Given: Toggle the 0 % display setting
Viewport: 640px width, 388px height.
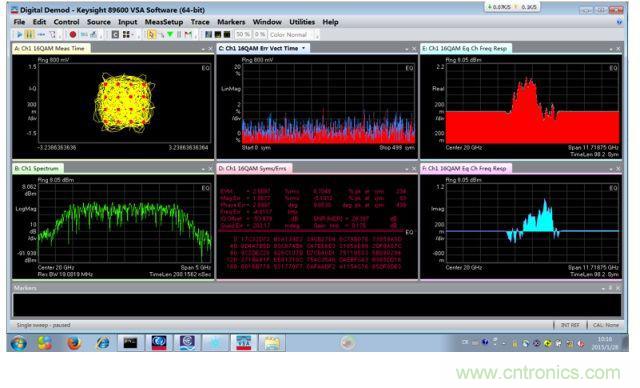Looking at the screenshot, I should 260,35.
